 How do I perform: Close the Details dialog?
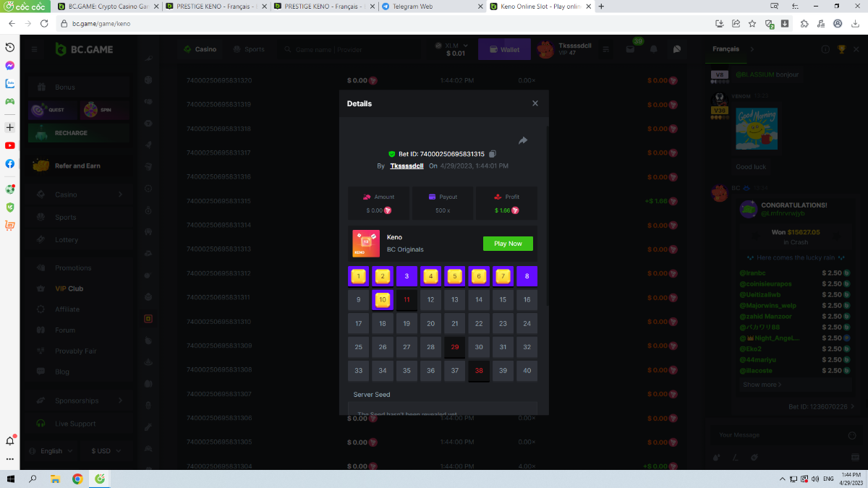535,103
